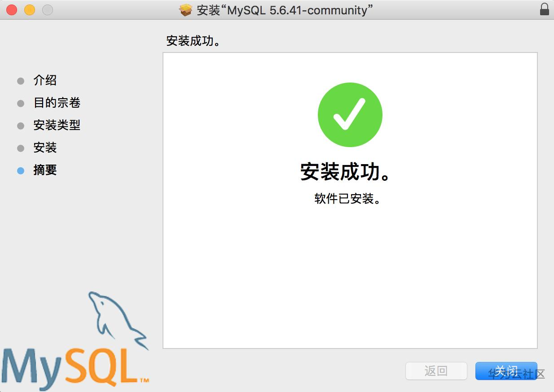Image resolution: width=554 pixels, height=392 pixels.
Task: Click the window title MySQL 5.6.41-community
Action: pyautogui.click(x=285, y=10)
